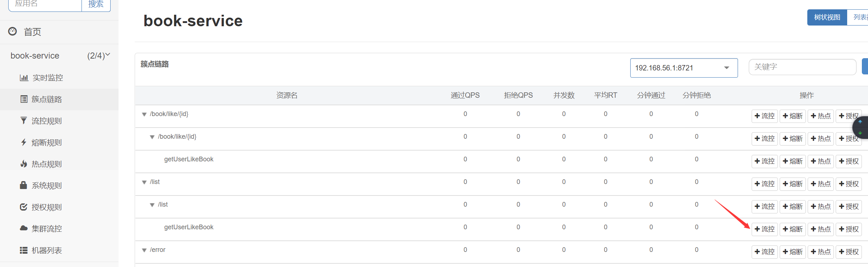
Task: Add 熔断 for getUserLikeBook under /book/like/{id}
Action: point(793,161)
